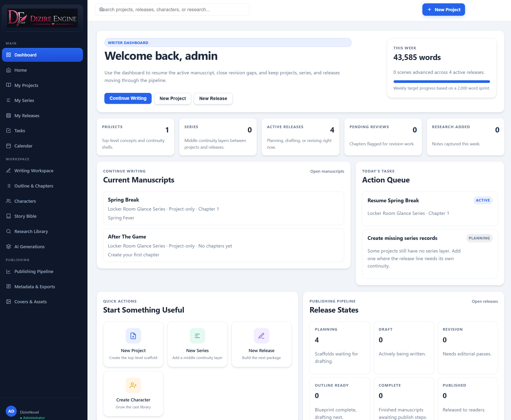Open AI Generations menu item
The width and height of the screenshot is (511, 420).
pos(42,246)
